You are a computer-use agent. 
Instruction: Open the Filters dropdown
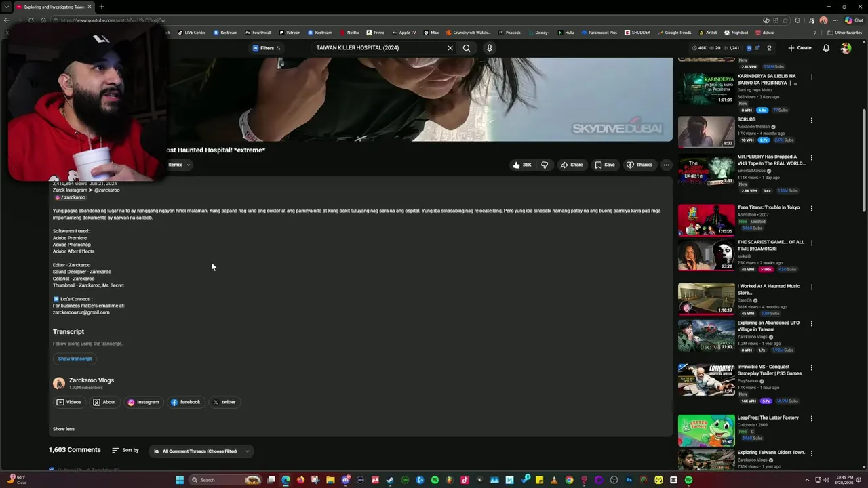[x=267, y=48]
